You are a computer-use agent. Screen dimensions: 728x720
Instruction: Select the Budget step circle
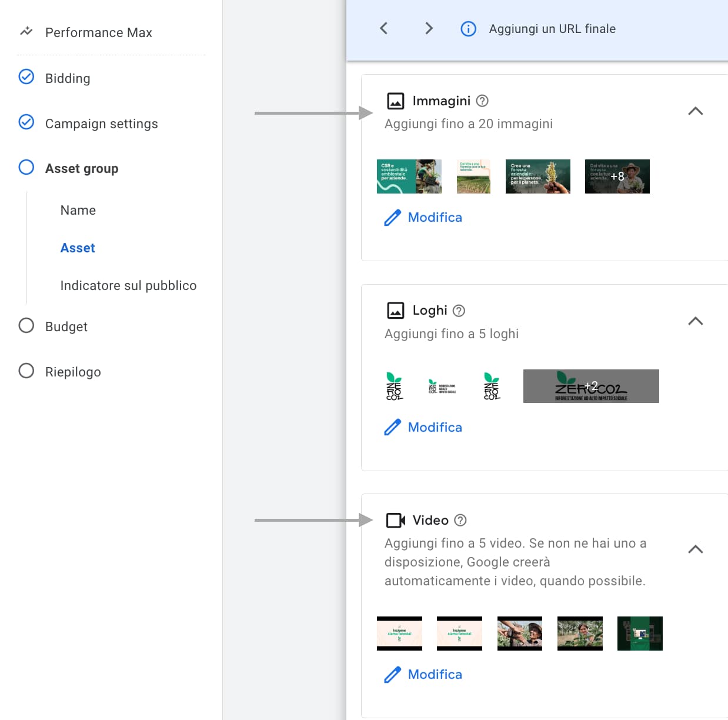coord(26,326)
